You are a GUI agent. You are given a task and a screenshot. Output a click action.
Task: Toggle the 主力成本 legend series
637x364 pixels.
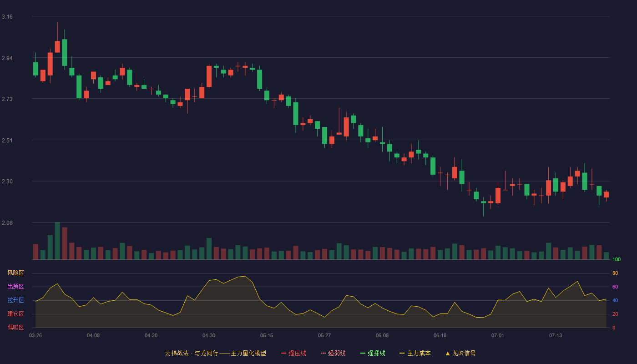tap(415, 353)
